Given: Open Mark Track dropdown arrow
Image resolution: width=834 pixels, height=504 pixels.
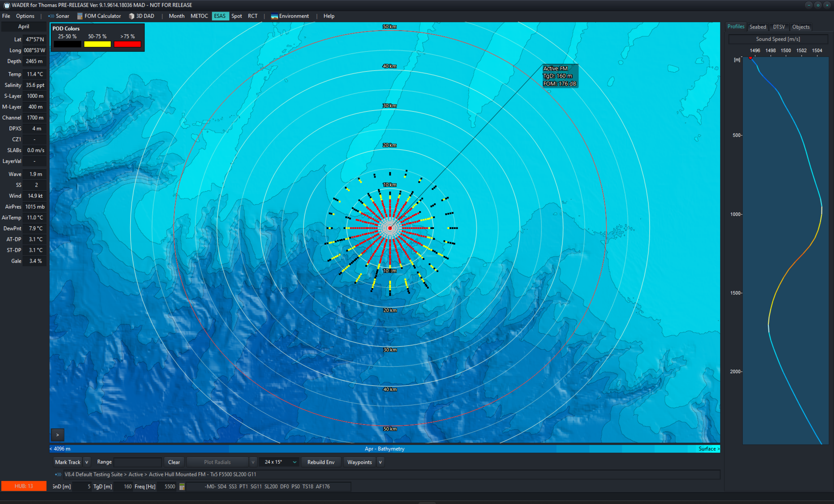Looking at the screenshot, I should 87,462.
